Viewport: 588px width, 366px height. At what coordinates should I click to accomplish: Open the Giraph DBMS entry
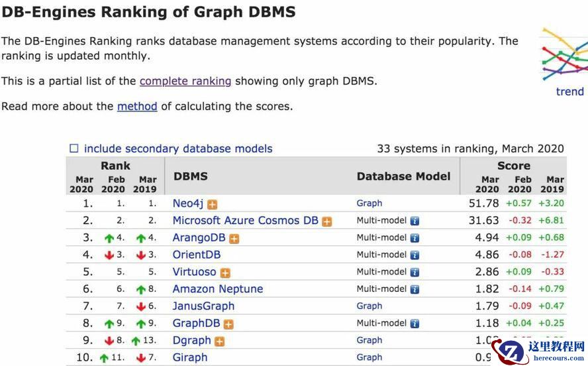click(x=190, y=357)
